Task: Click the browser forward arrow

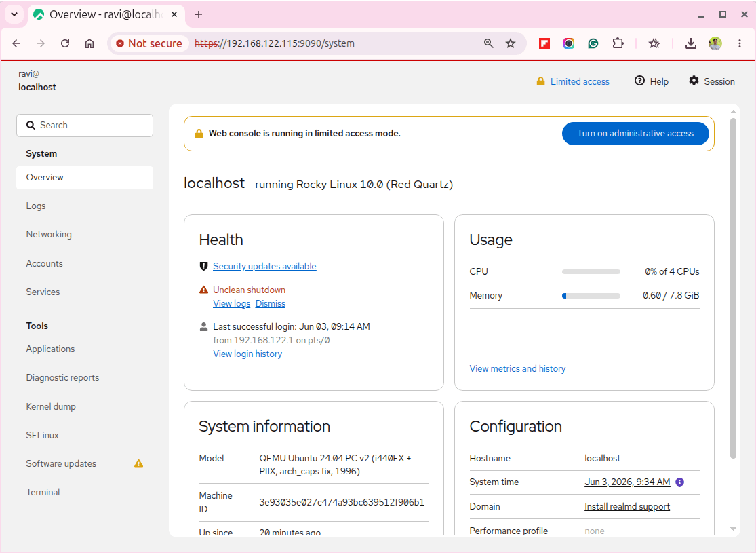Action: (41, 43)
